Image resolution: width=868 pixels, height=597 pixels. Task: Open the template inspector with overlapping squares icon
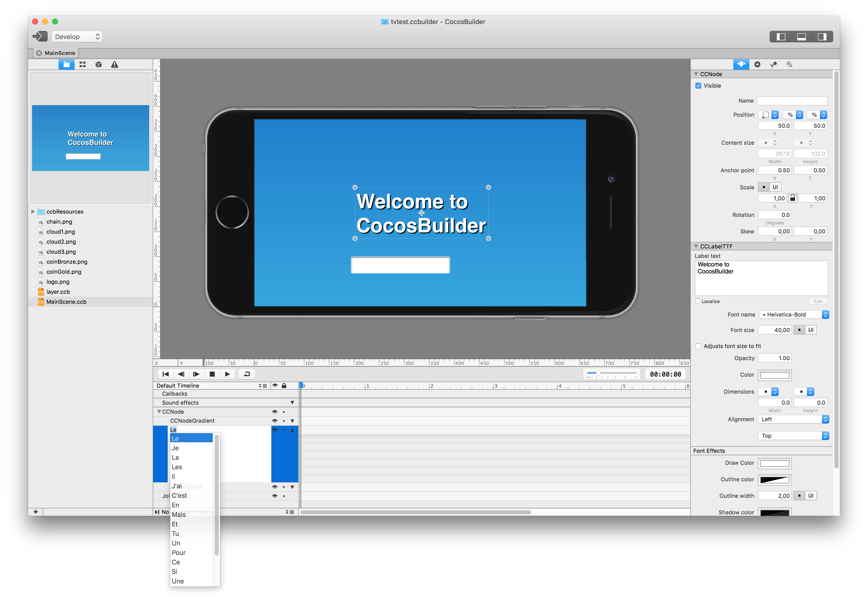[789, 64]
